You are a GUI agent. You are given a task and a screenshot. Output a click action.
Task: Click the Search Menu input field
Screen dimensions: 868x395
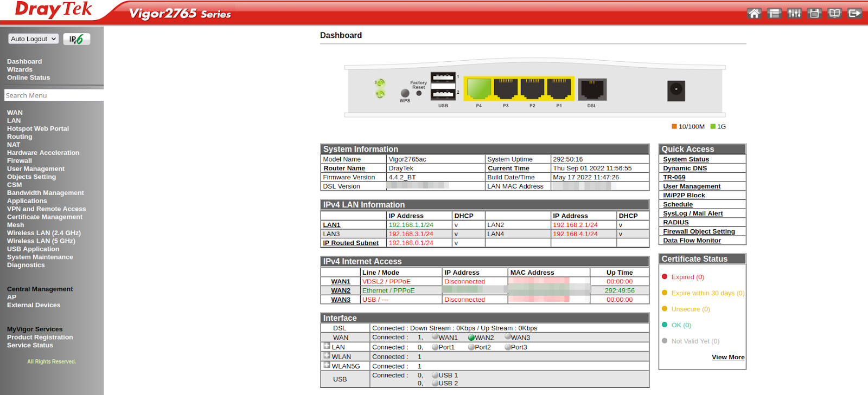[x=53, y=95]
